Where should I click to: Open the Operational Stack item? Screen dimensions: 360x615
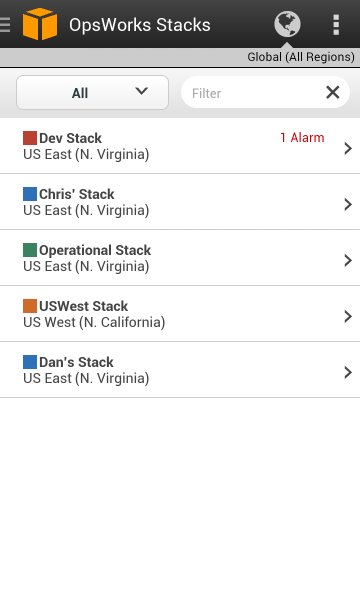coord(180,258)
